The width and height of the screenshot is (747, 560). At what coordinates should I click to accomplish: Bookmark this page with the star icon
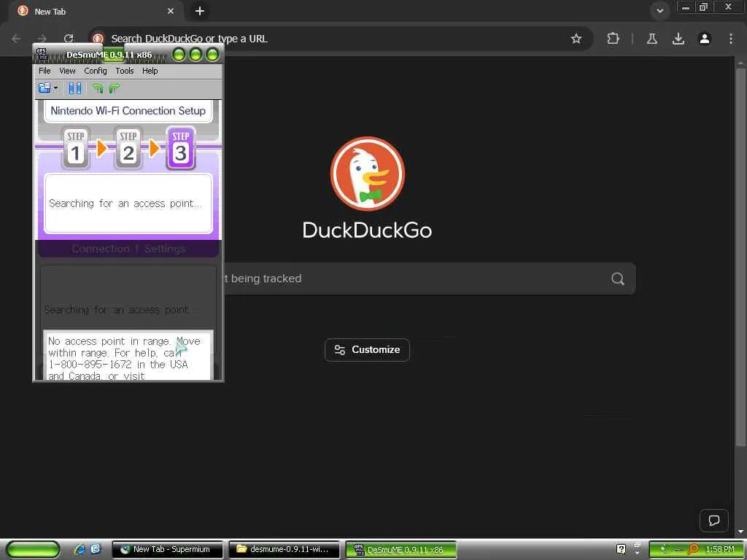pyautogui.click(x=576, y=39)
